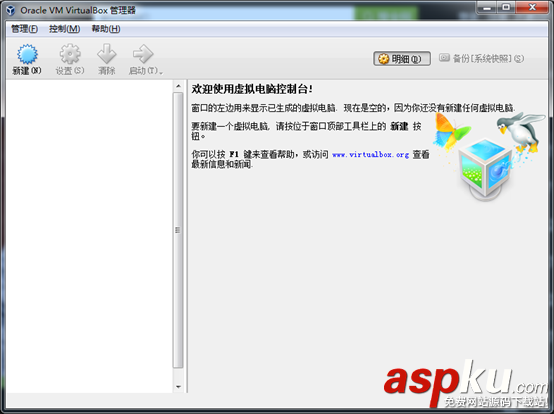This screenshot has width=554, height=414.
Task: Maximize the VirtualBox manager window
Action: 506,7
